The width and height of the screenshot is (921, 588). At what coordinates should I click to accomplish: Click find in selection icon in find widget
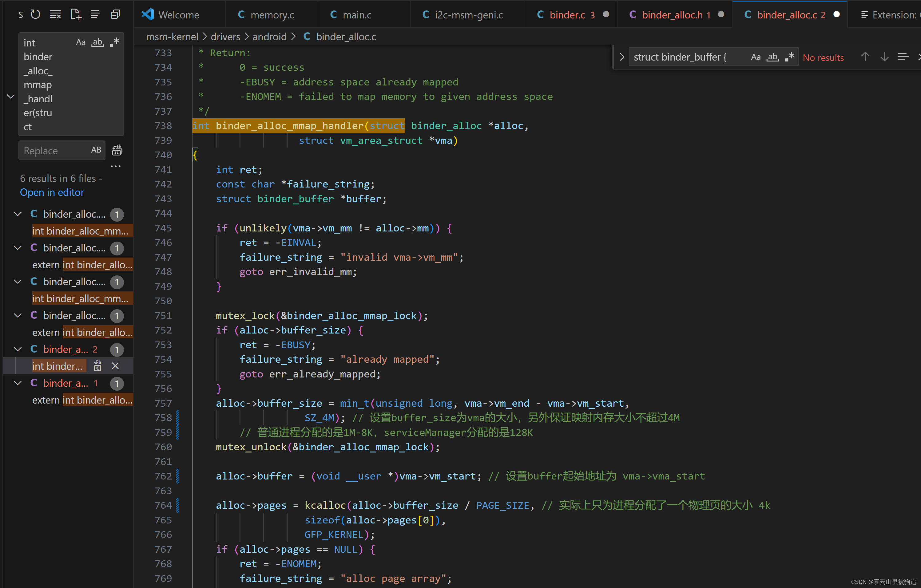pos(903,57)
